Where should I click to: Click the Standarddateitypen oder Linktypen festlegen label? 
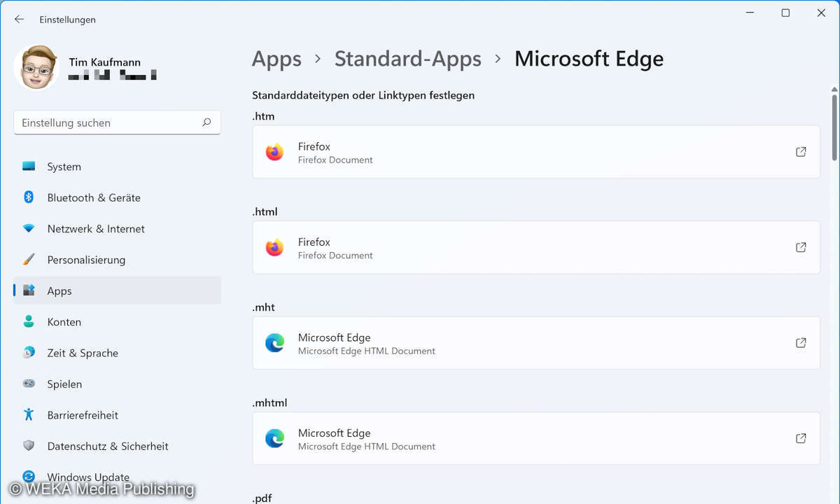(363, 95)
